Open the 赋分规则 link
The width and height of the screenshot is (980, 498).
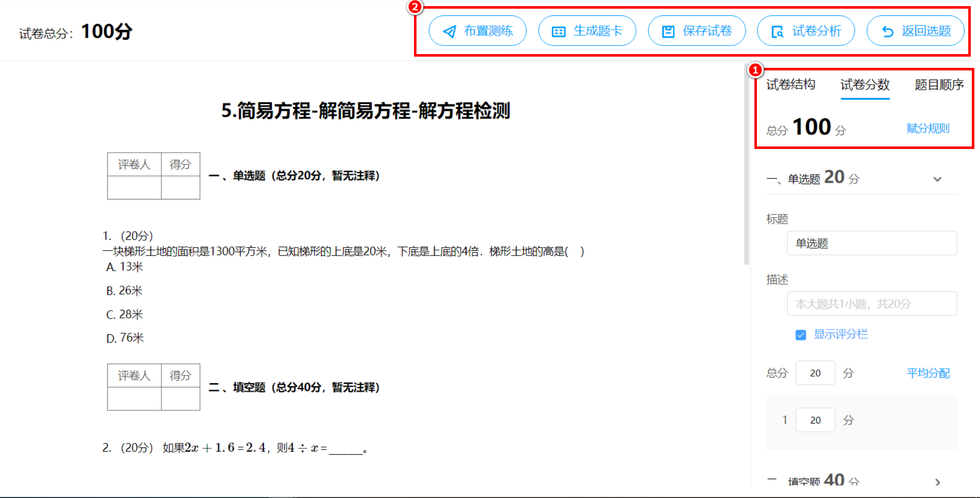click(927, 129)
